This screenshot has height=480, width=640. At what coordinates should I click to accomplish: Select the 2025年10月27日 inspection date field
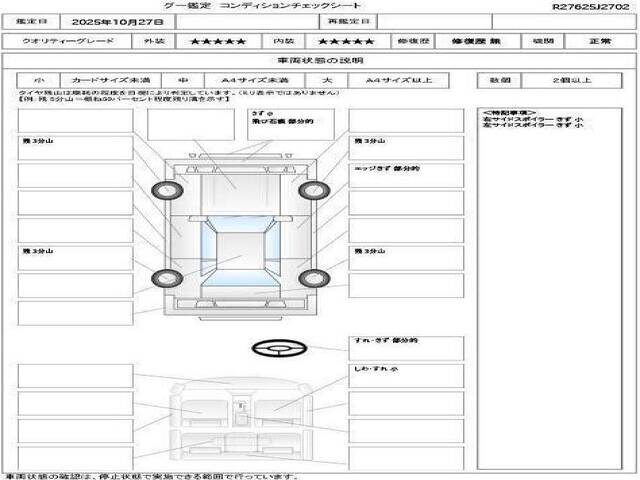tap(117, 21)
